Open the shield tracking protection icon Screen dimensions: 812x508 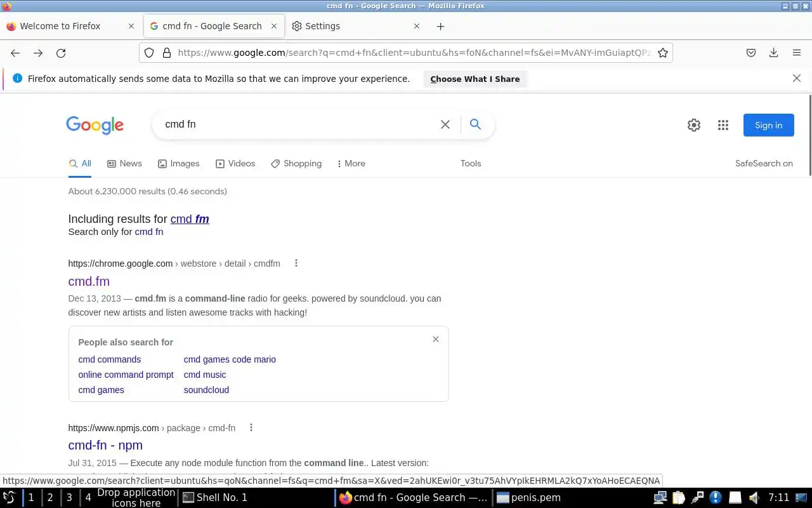coord(149,53)
